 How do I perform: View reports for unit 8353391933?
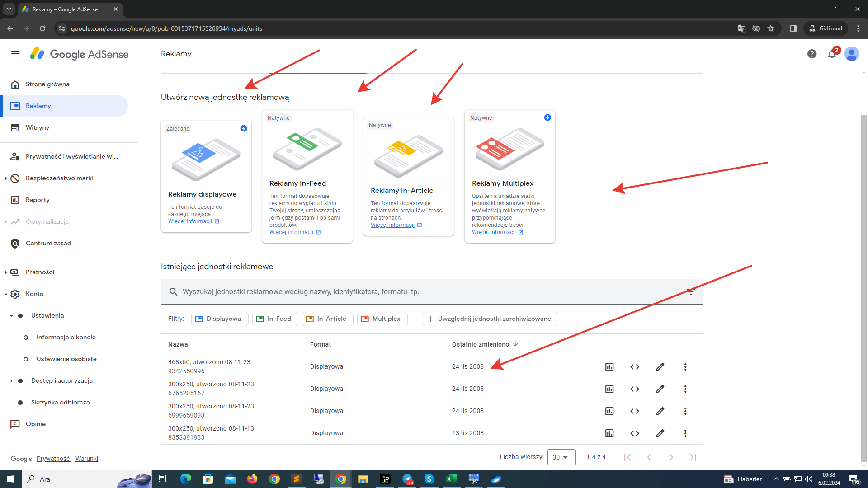point(609,433)
